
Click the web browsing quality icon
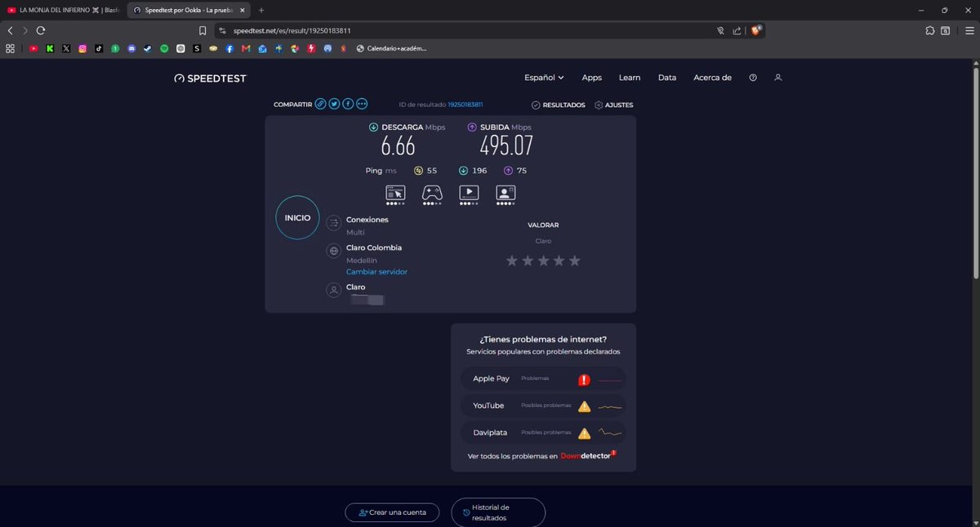(395, 193)
